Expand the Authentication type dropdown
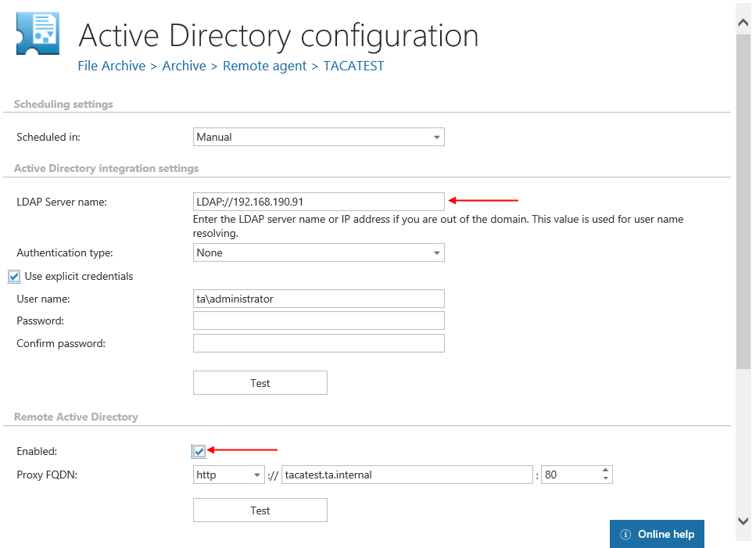The image size is (756, 548). tap(318, 253)
